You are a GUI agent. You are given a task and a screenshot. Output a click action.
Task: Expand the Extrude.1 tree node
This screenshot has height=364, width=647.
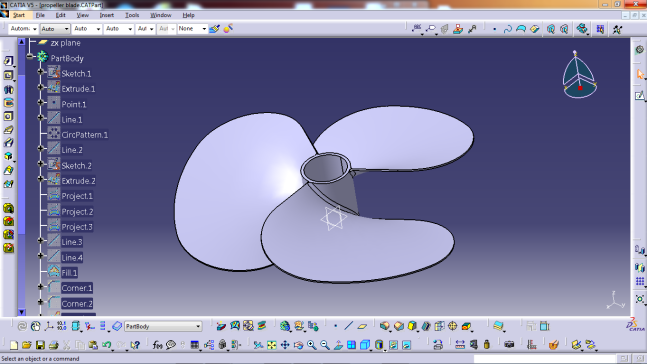(x=40, y=87)
